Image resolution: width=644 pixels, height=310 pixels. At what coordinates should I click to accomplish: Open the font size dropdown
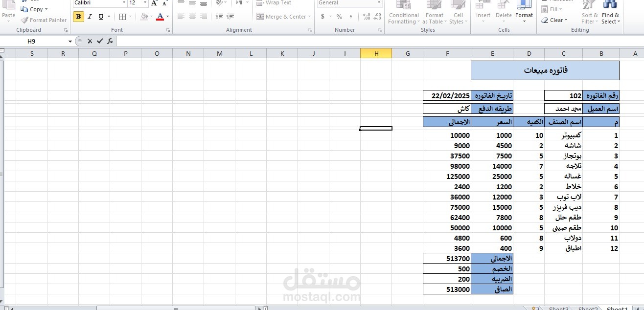point(145,3)
